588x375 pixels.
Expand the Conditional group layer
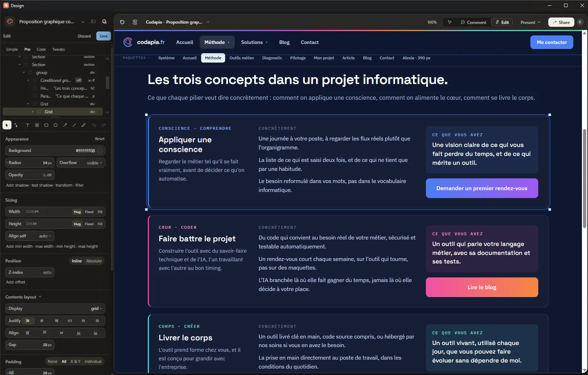click(x=28, y=80)
